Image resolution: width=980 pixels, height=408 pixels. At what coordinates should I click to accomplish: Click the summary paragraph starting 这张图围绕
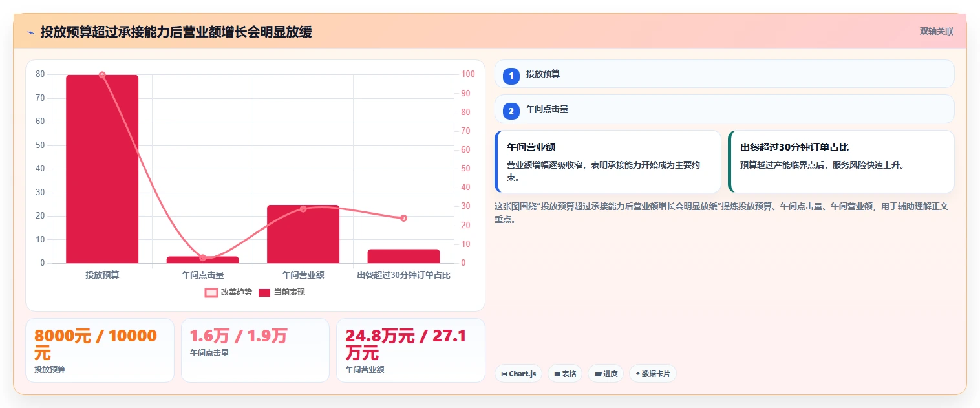(721, 213)
